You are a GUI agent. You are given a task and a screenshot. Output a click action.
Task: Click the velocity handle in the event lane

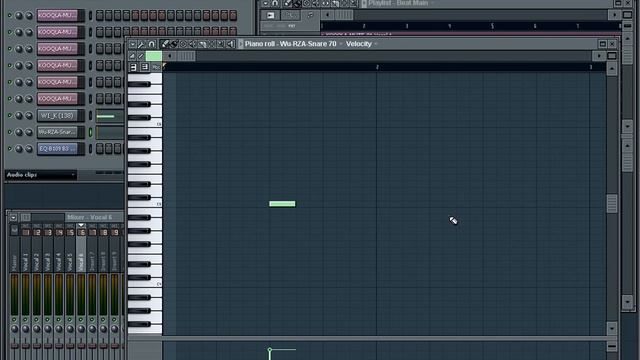[x=269, y=350]
